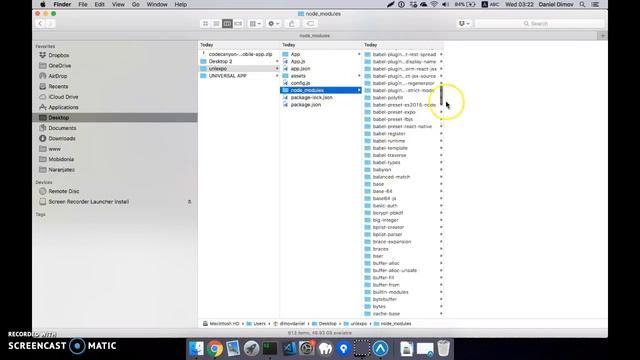Viewport: 640px width, 360px height.
Task: Click the Finder search field
Action: [x=540, y=24]
